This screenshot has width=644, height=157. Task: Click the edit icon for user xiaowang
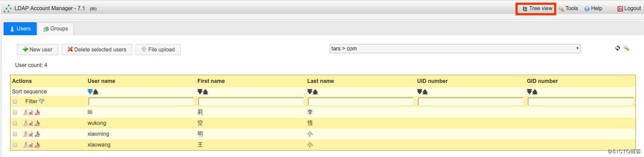pos(25,145)
